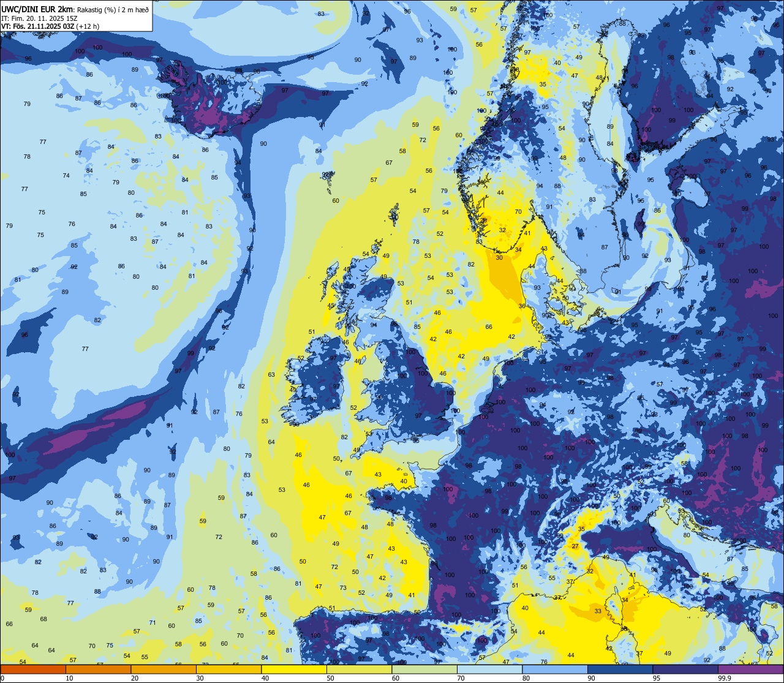784x683 pixels.
Task: Click the '70' tick label on the legend
Action: [461, 678]
